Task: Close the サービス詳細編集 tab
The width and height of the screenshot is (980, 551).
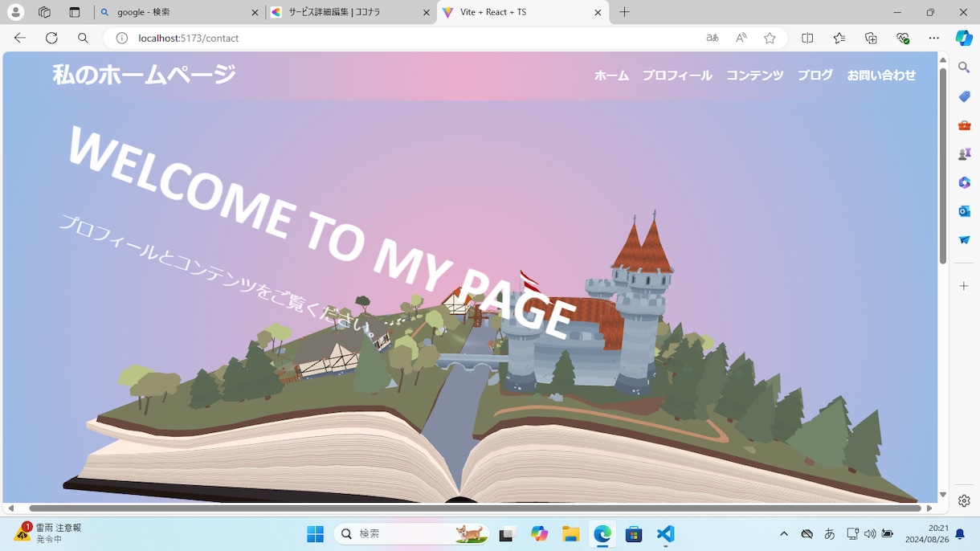Action: tap(427, 12)
